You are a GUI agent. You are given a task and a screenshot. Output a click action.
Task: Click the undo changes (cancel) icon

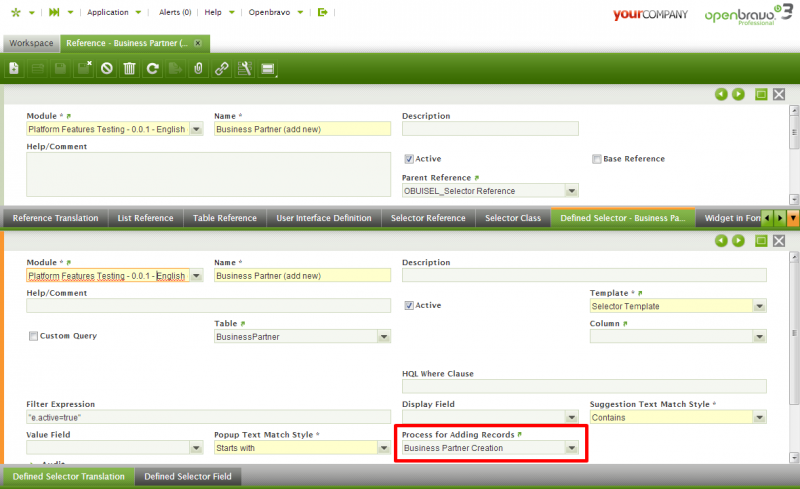[107, 69]
